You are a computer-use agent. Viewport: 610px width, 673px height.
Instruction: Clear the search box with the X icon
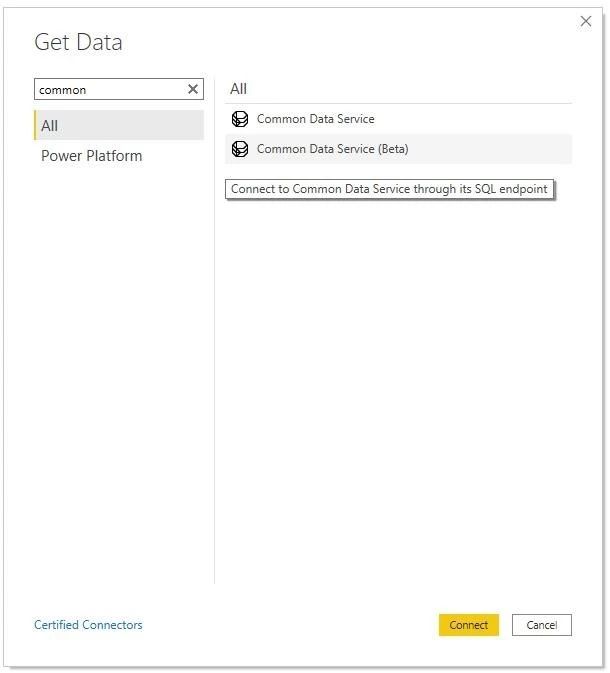tap(193, 89)
